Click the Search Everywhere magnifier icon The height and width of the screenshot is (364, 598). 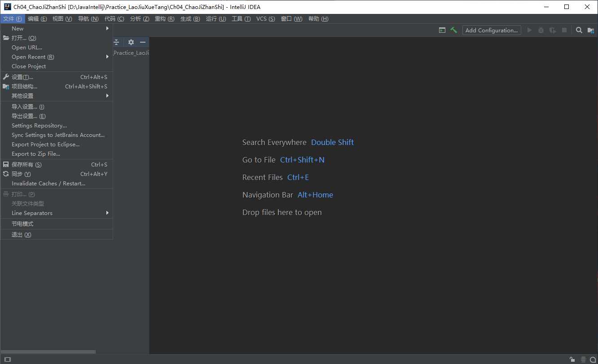click(x=579, y=30)
